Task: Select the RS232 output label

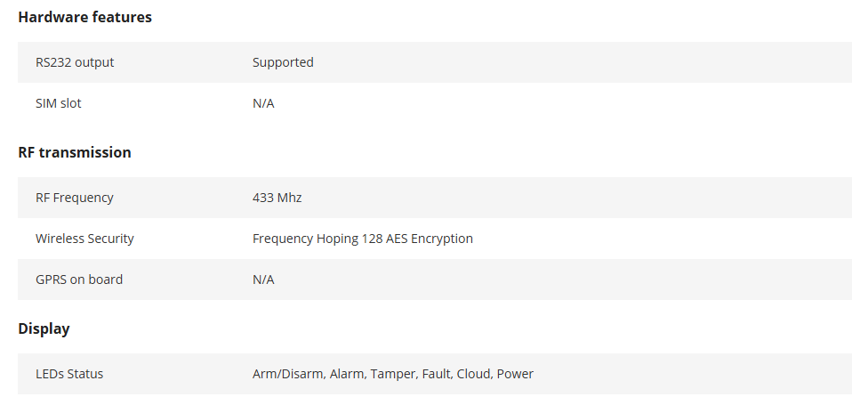Action: coord(75,62)
